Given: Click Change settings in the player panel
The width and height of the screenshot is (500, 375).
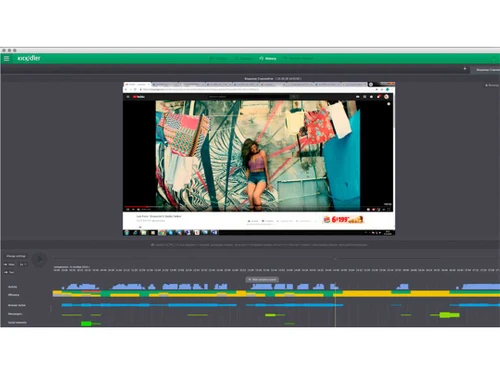Looking at the screenshot, I should 16,256.
